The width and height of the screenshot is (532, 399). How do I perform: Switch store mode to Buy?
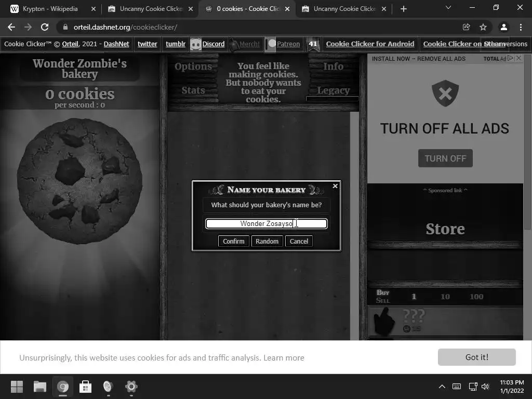coord(383,292)
